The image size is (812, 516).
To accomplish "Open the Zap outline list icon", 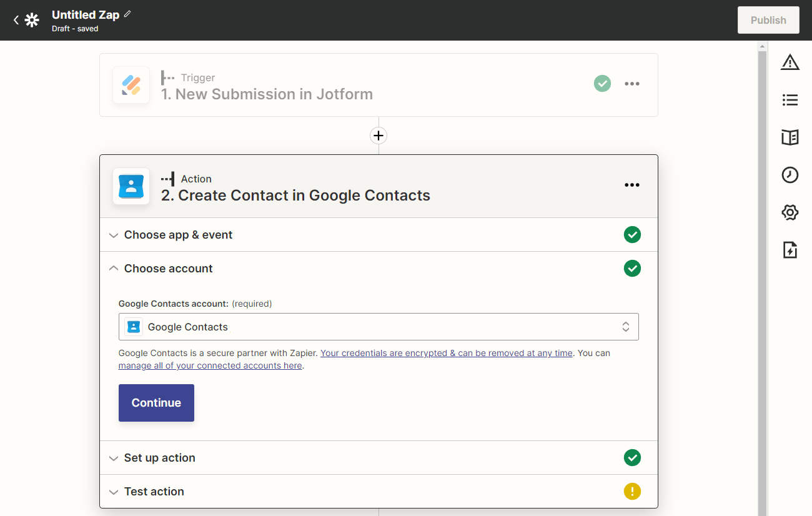I will tap(790, 100).
